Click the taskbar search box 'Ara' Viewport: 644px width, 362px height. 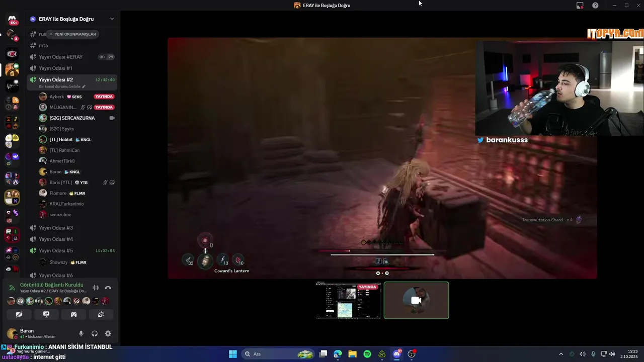pyautogui.click(x=278, y=354)
